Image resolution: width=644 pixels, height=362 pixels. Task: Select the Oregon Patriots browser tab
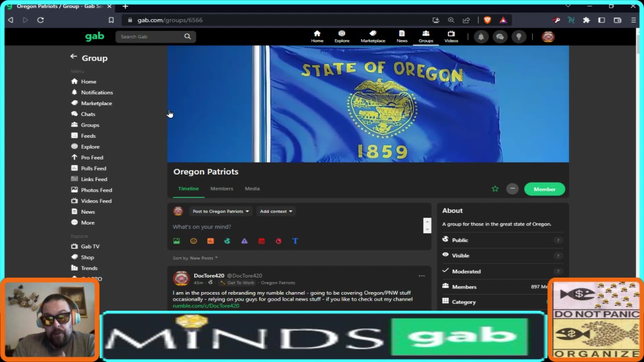59,6
